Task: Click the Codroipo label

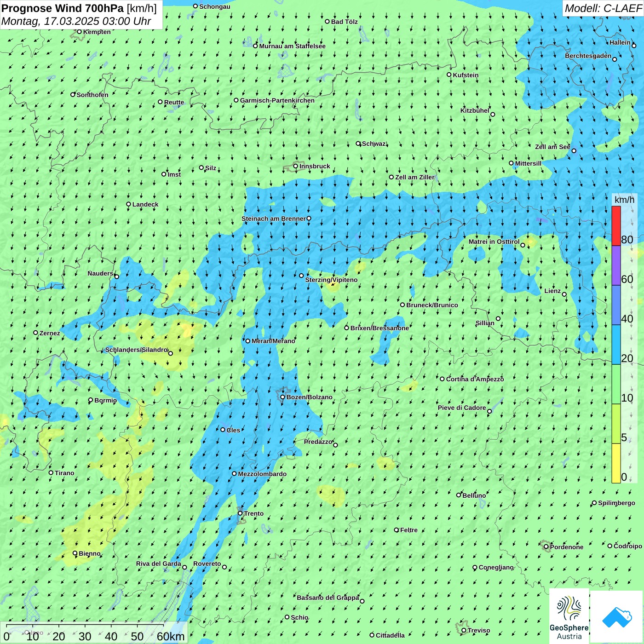Action: point(628,546)
